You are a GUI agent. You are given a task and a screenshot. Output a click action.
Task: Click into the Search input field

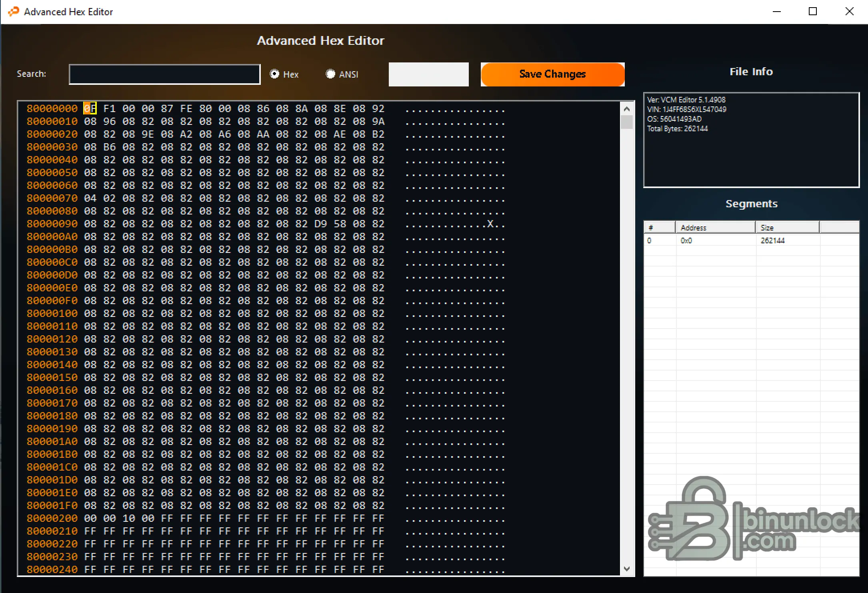[165, 74]
